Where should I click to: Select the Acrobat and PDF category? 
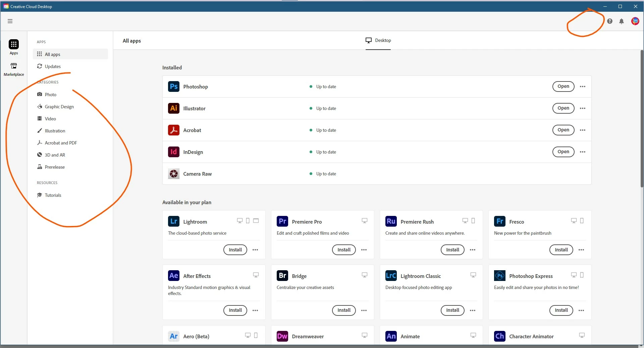click(x=70, y=143)
